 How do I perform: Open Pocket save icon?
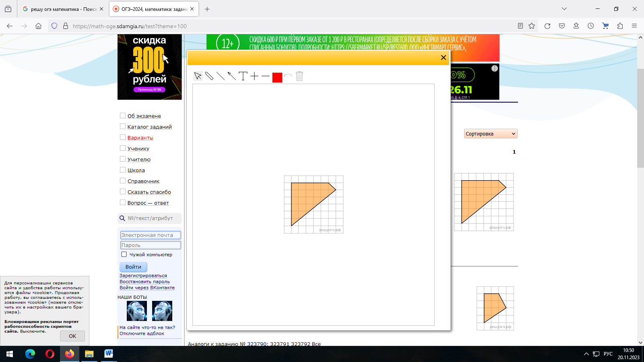coord(562,26)
